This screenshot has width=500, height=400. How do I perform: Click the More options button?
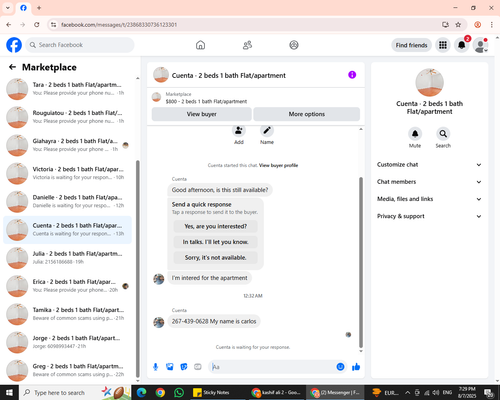coord(307,114)
